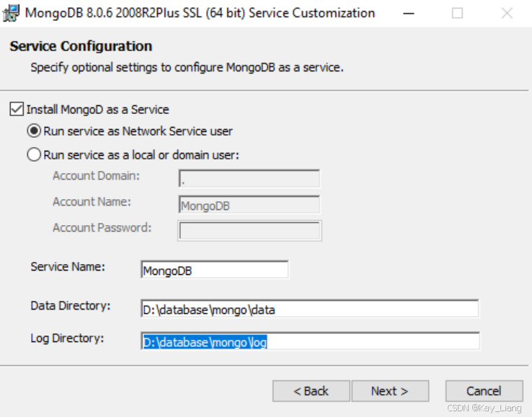532x417 pixels.
Task: Click the Log Directory input field
Action: 310,341
